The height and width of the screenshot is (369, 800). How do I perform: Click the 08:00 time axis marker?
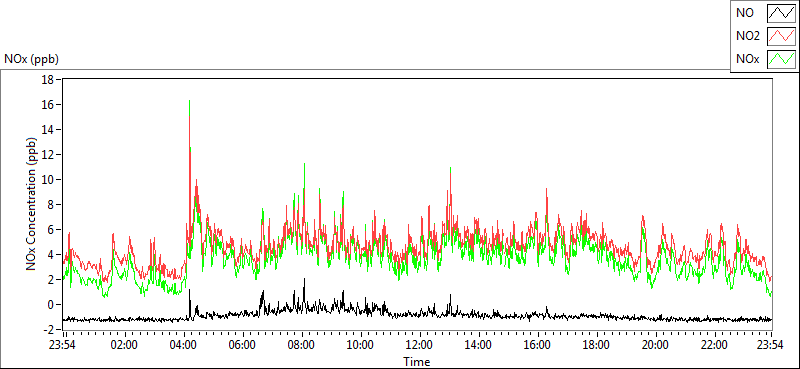coord(302,344)
